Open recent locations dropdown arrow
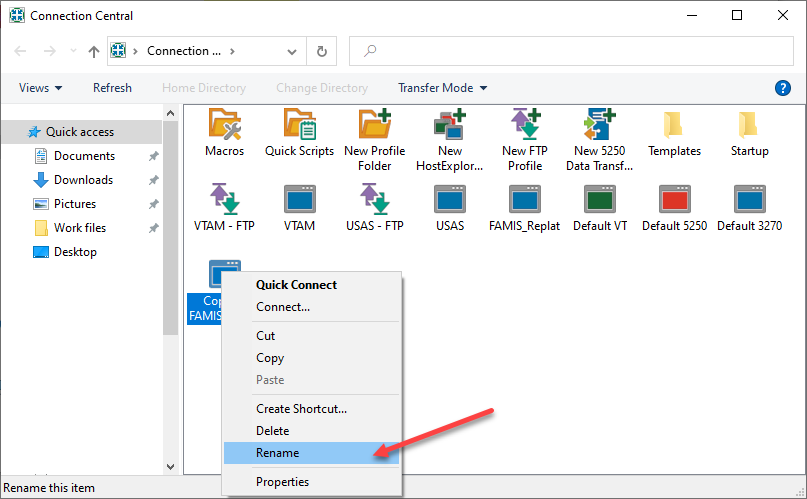The width and height of the screenshot is (807, 499). [73, 50]
